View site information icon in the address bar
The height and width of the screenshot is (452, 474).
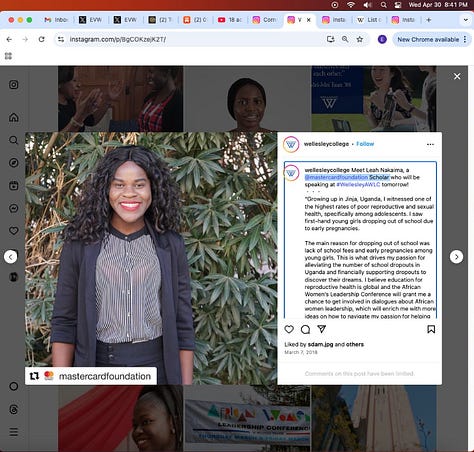[61, 39]
